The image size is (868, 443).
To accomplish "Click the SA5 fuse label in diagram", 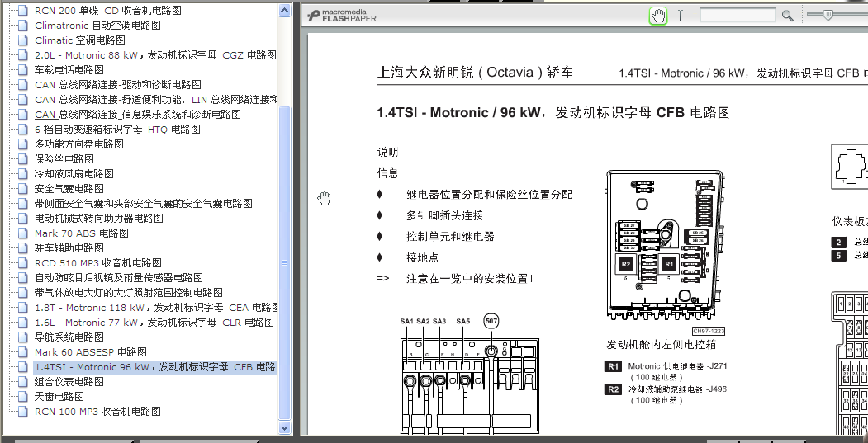I will tap(463, 321).
